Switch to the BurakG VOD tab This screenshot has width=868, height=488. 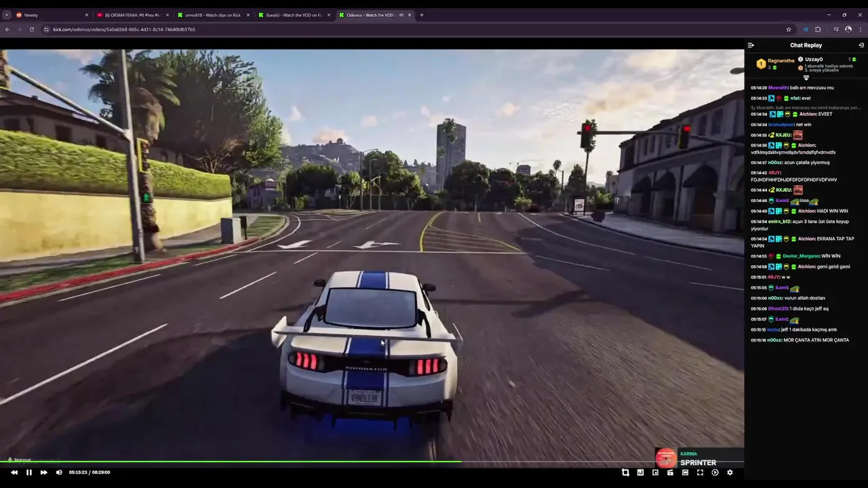(x=294, y=15)
